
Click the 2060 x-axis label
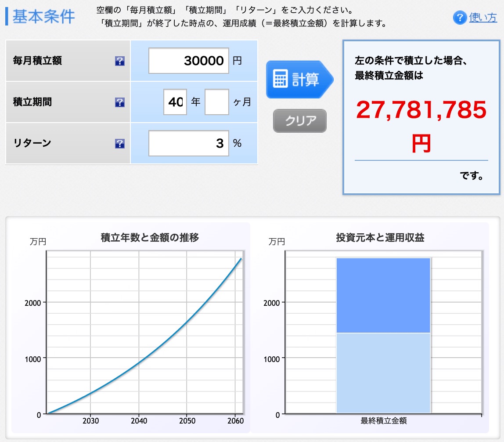click(x=236, y=421)
